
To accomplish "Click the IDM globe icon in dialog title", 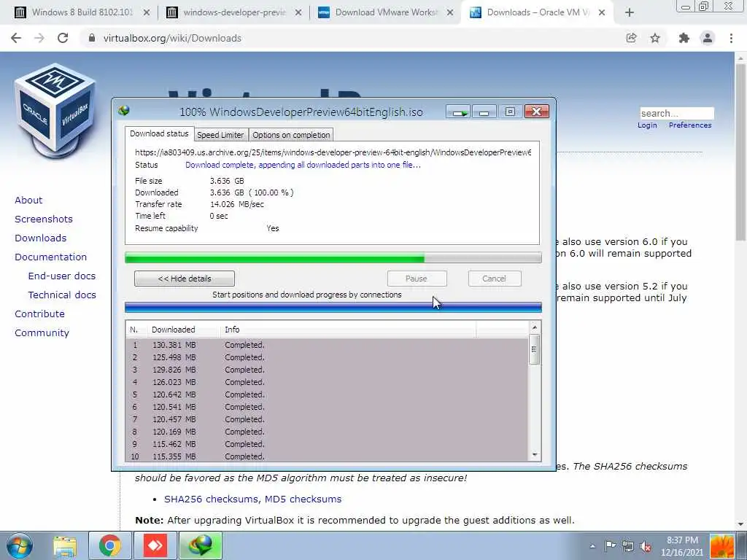I will point(124,111).
